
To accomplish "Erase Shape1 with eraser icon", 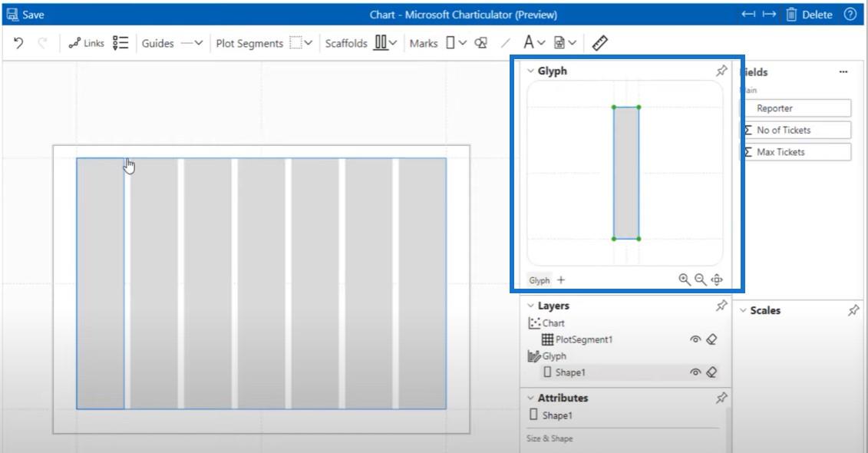I will pos(712,372).
